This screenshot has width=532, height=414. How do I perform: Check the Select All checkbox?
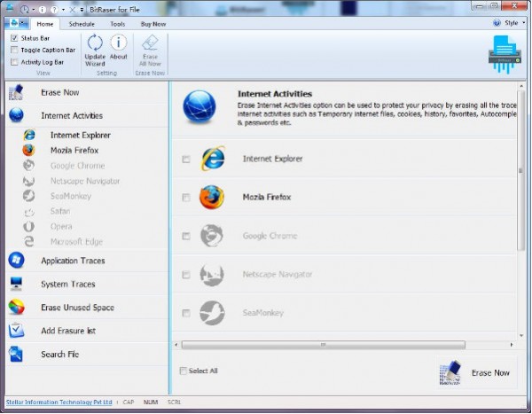pyautogui.click(x=184, y=371)
